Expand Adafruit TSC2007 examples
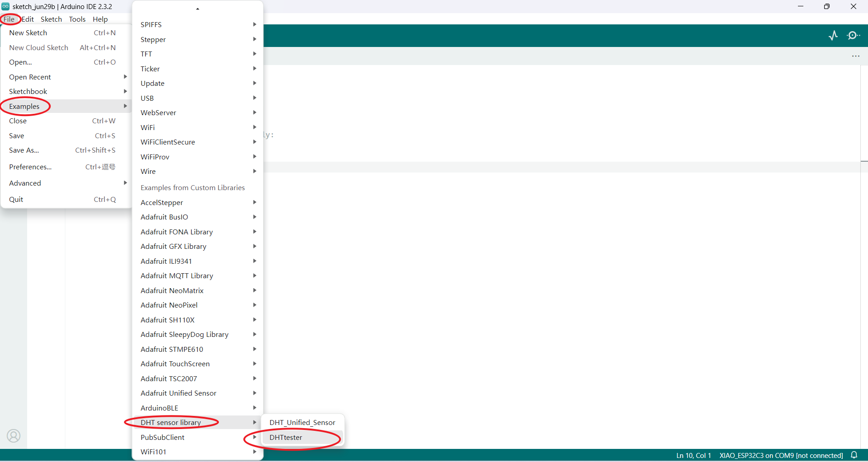This screenshot has height=462, width=868. [198, 378]
